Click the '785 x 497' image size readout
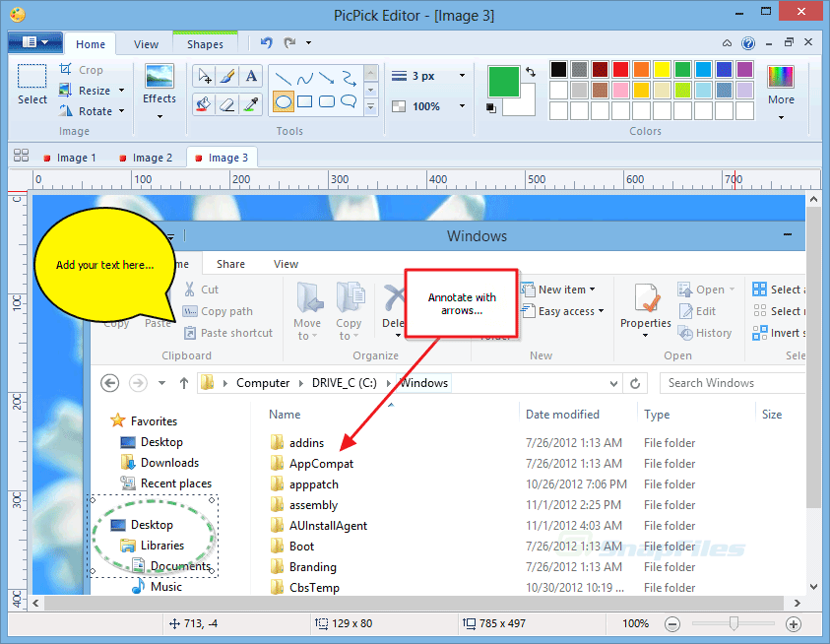The image size is (830, 644). (x=494, y=624)
